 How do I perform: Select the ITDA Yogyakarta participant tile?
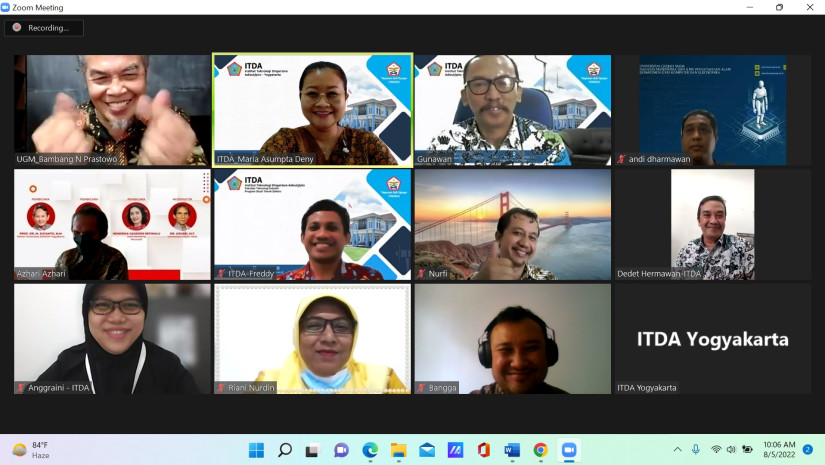tap(712, 339)
